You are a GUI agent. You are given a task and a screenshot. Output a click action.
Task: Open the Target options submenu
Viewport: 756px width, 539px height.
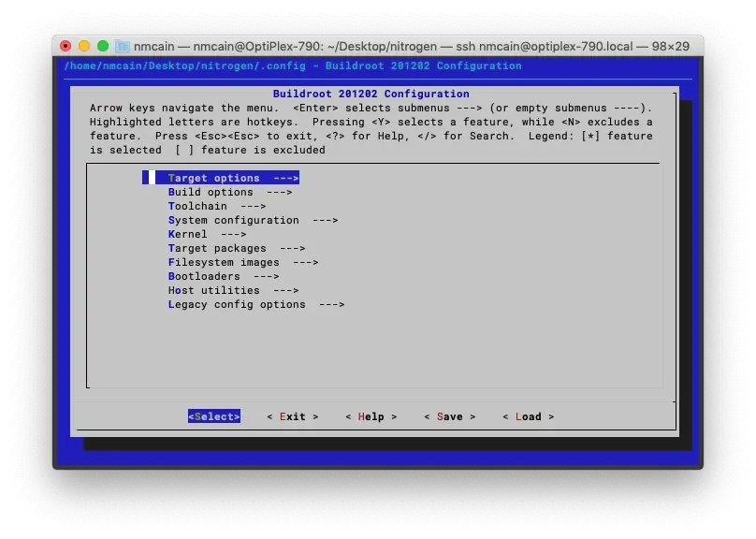click(232, 178)
